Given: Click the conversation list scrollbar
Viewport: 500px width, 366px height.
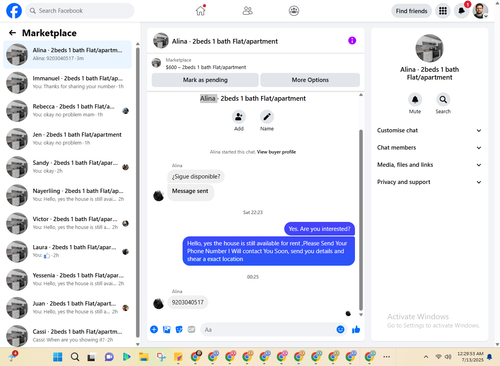Looking at the screenshot, I should tap(138, 192).
